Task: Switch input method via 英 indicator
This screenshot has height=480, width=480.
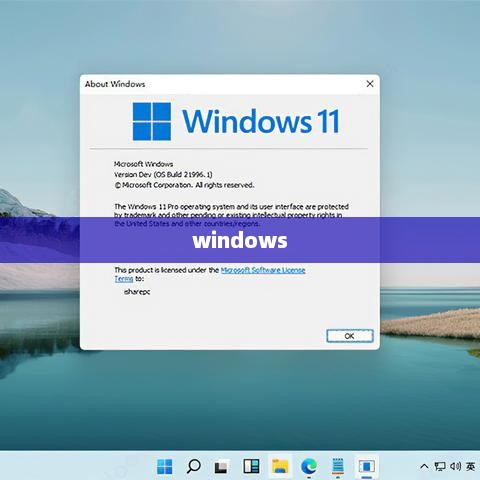Action: tap(471, 466)
